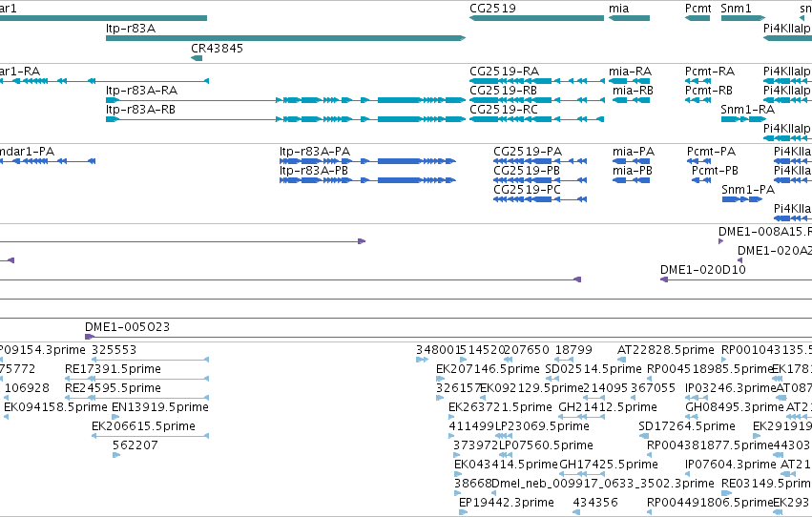
Task: Click the 106928 feature
Action: 7,399
